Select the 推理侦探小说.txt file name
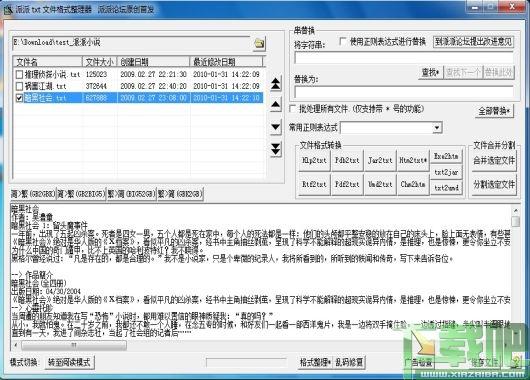The image size is (530, 380). coord(52,74)
